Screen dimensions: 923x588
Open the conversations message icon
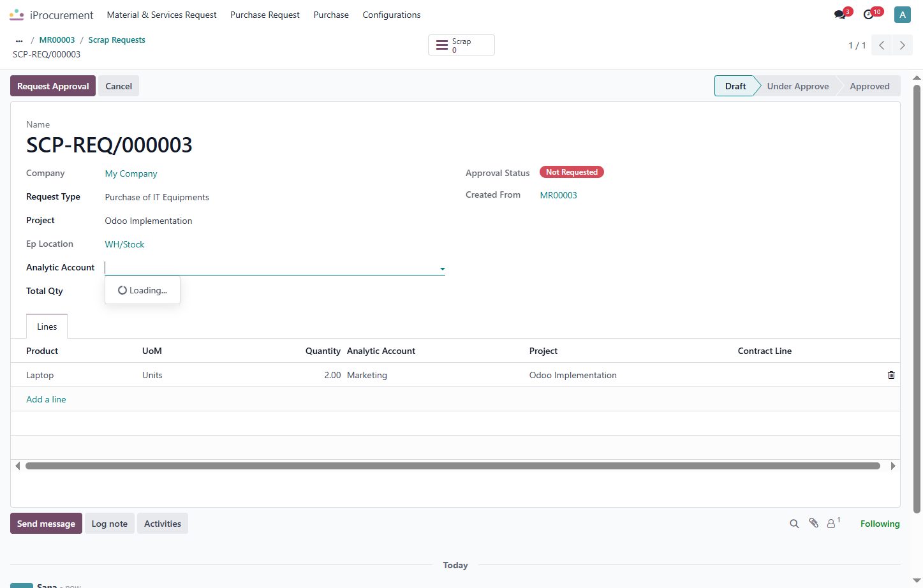point(840,15)
